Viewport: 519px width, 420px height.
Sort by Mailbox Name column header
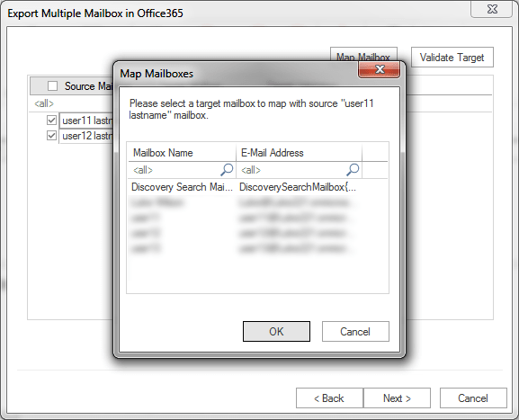[x=182, y=153]
